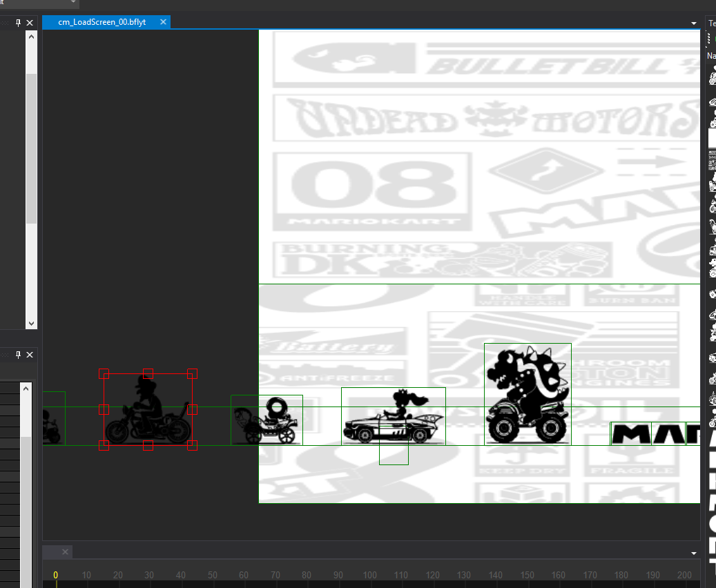Jump to frame 160 on the timeline
Image resolution: width=716 pixels, height=588 pixels.
tap(558, 575)
